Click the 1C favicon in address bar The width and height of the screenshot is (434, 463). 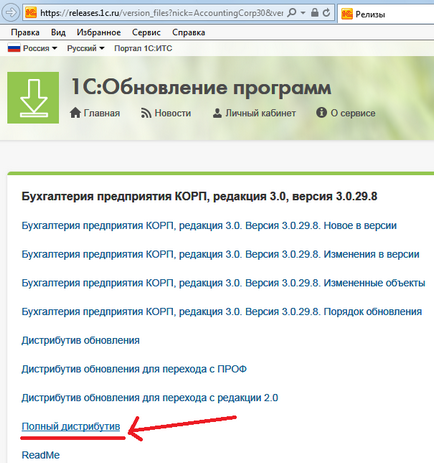(31, 13)
